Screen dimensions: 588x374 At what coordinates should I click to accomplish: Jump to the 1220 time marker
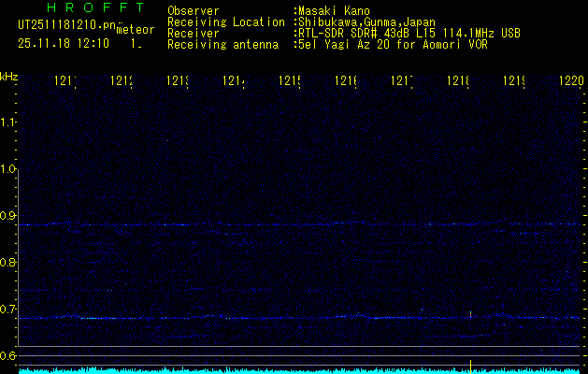571,82
